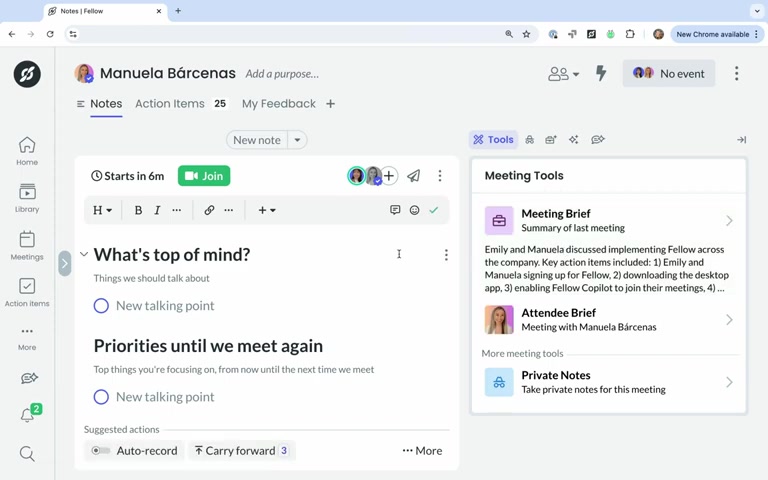Screen dimensions: 768x480
Task: Open the attendees people dropdown
Action: [x=563, y=74]
